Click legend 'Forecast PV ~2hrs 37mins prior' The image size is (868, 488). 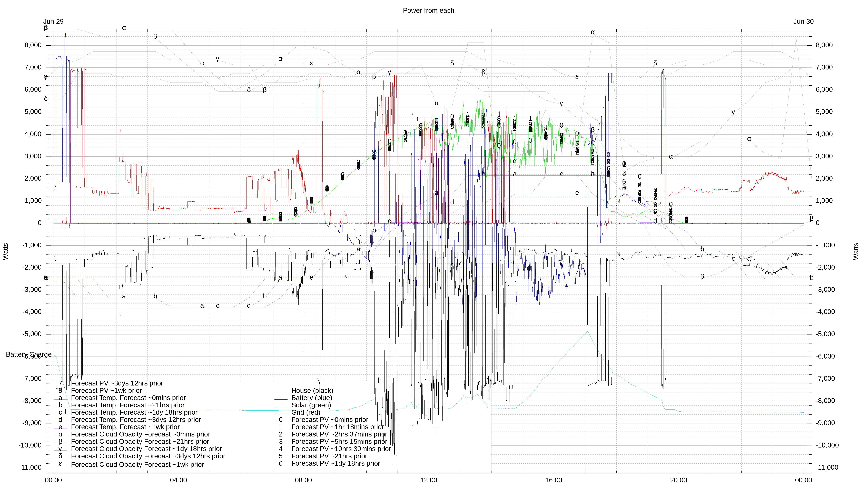click(339, 434)
